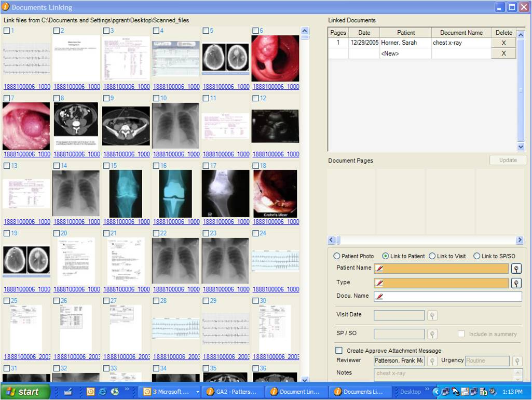Click the pen icon in Docu. Name field

point(379,297)
